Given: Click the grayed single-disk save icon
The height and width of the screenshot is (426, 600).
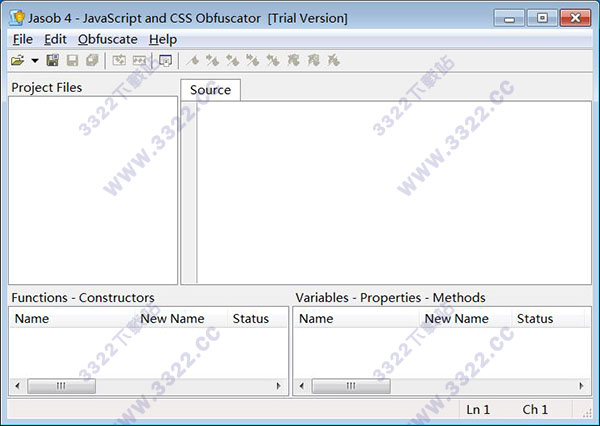Looking at the screenshot, I should [72, 60].
